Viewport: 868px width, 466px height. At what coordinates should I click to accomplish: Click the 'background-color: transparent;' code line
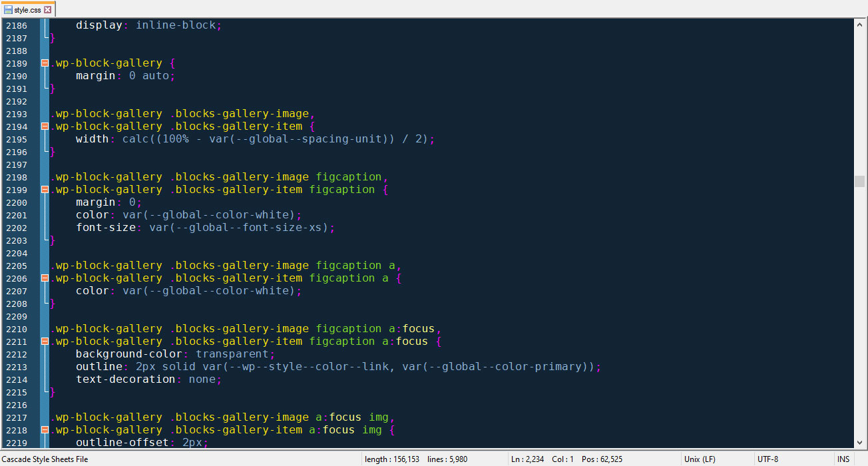175,354
